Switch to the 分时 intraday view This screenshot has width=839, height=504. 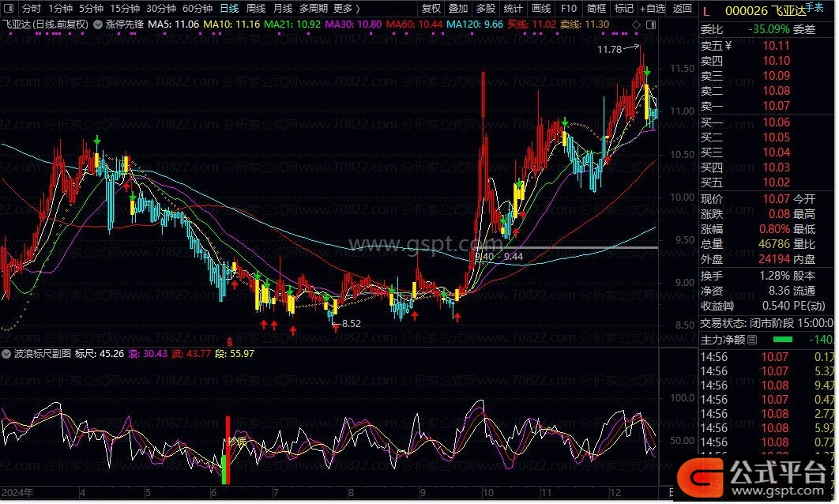click(32, 9)
